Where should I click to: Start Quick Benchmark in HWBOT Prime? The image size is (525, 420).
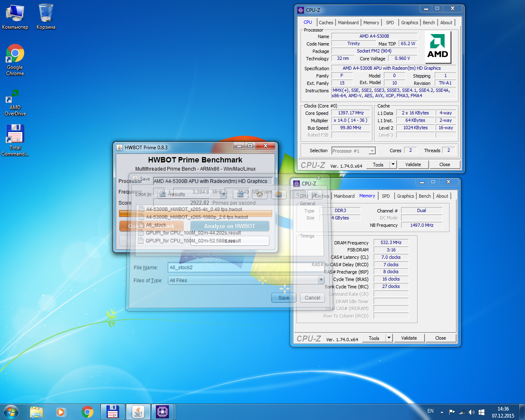(x=151, y=226)
